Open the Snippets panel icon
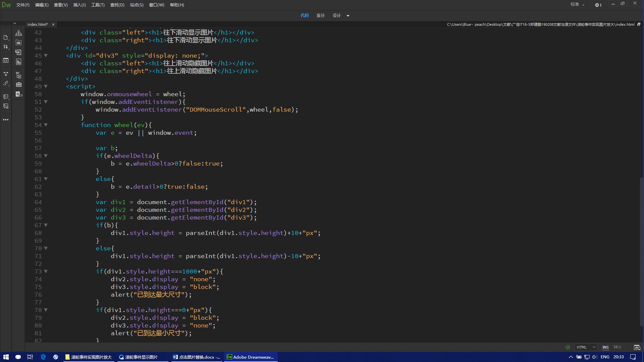 coord(19,94)
